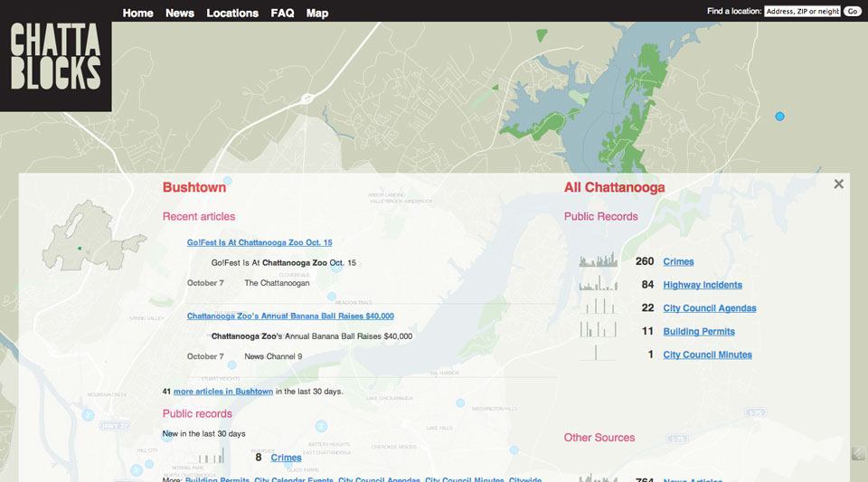The width and height of the screenshot is (868, 482).
Task: Open the Locations nav item
Action: pos(232,13)
